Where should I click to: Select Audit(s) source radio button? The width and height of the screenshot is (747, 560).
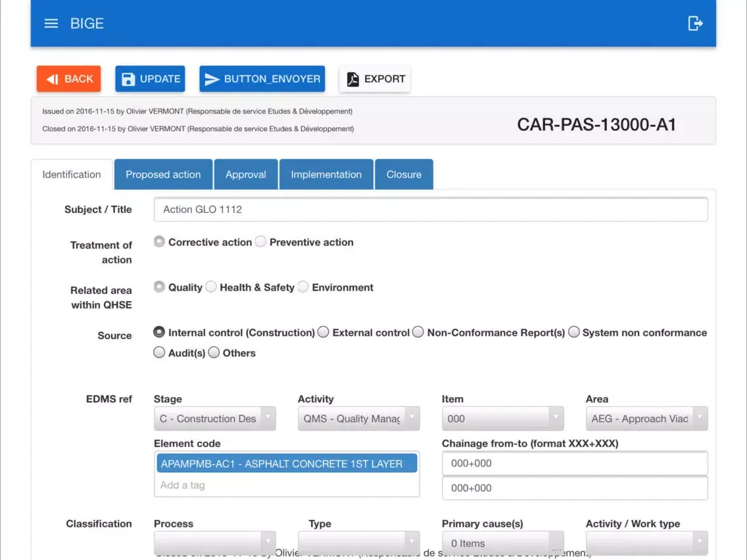coord(159,353)
